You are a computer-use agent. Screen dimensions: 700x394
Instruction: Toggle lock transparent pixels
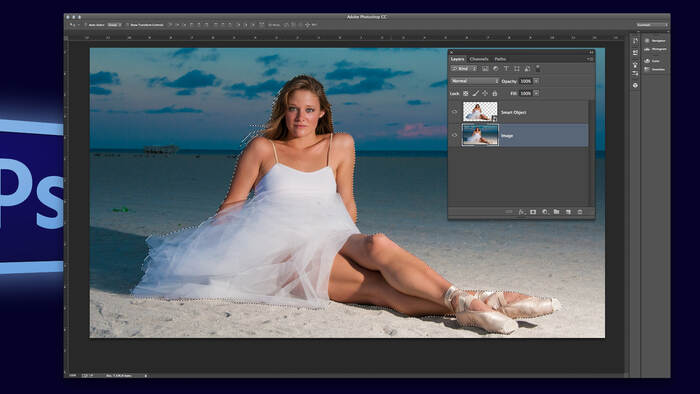tap(466, 93)
